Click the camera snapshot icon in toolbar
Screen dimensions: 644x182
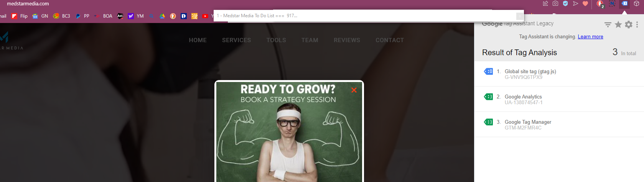pos(555,3)
